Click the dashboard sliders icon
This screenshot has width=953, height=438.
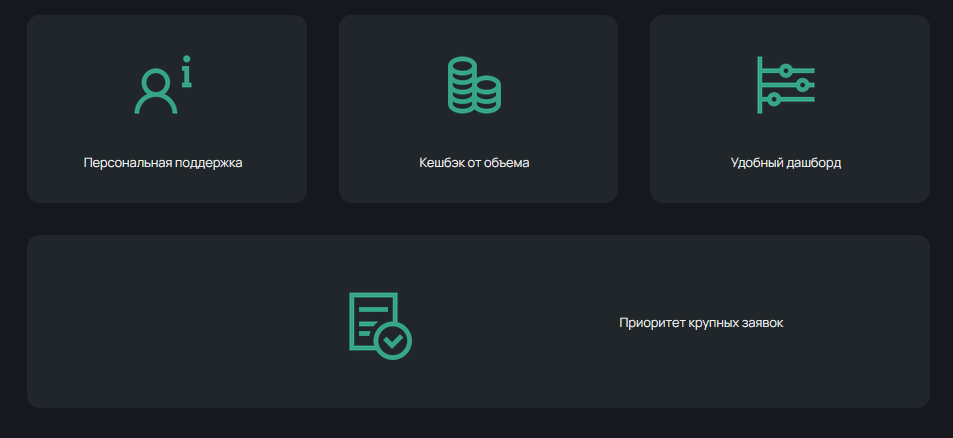coord(785,85)
